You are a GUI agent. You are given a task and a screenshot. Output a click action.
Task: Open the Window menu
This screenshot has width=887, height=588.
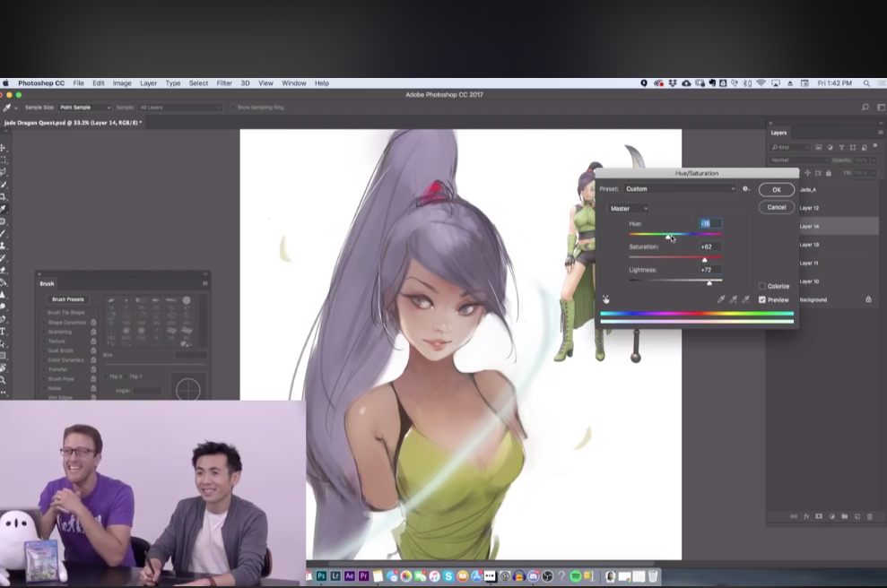pos(294,83)
